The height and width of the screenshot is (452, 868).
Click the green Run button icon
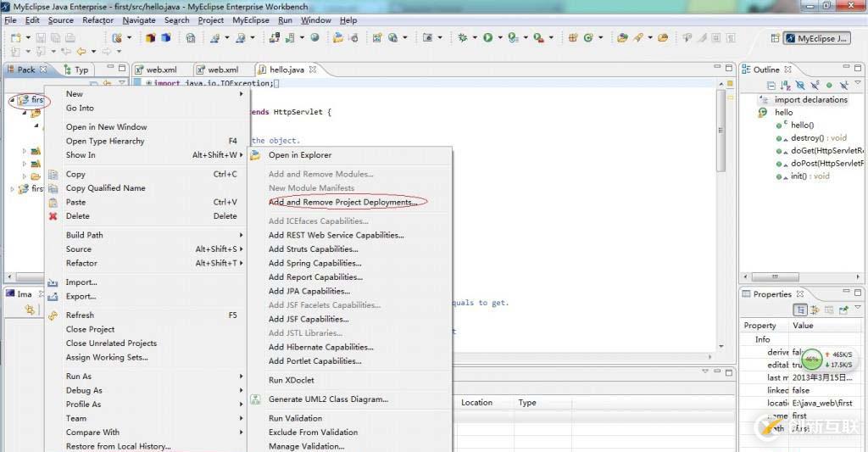(487, 37)
